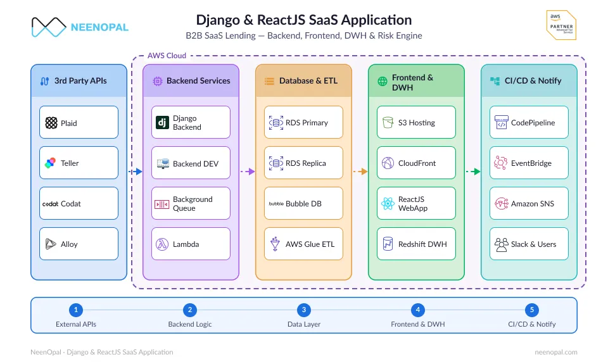Click the Teller card label

tap(70, 163)
